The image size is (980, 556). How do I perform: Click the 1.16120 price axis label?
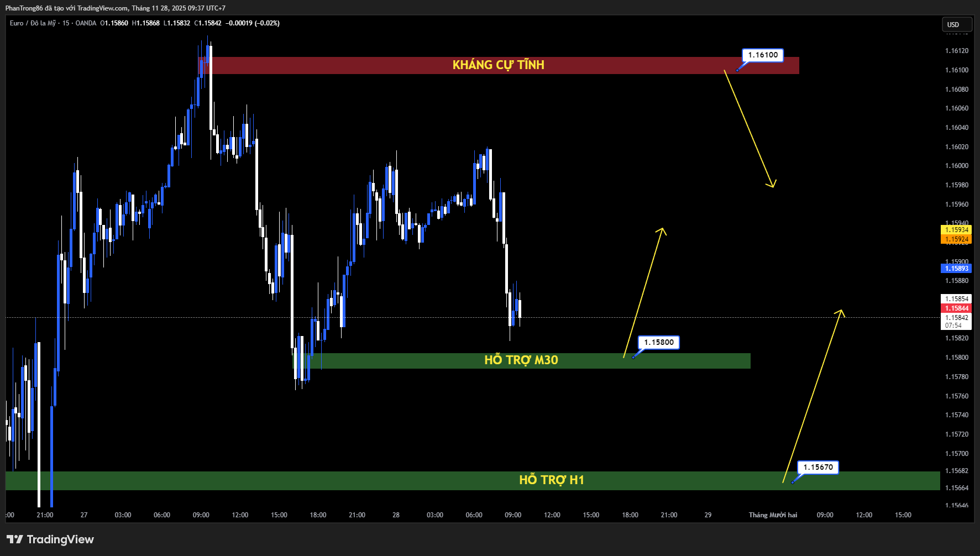pos(957,51)
